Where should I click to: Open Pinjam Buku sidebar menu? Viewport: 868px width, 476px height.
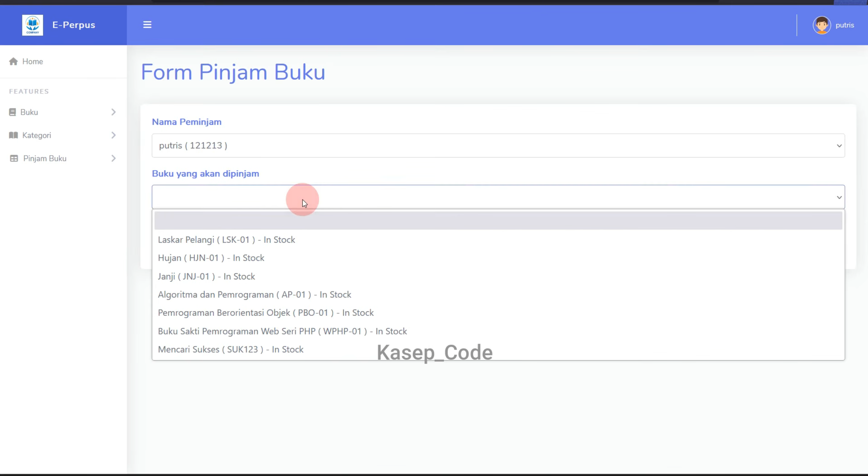coord(45,158)
